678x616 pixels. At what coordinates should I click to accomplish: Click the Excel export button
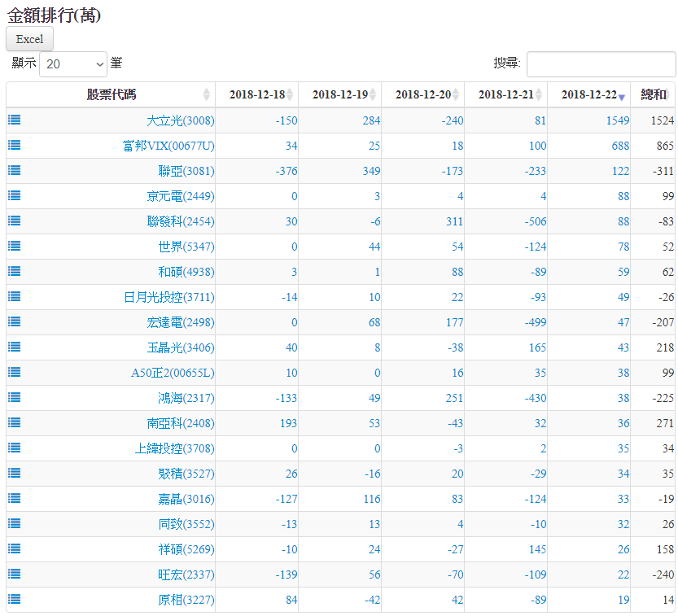[x=30, y=39]
